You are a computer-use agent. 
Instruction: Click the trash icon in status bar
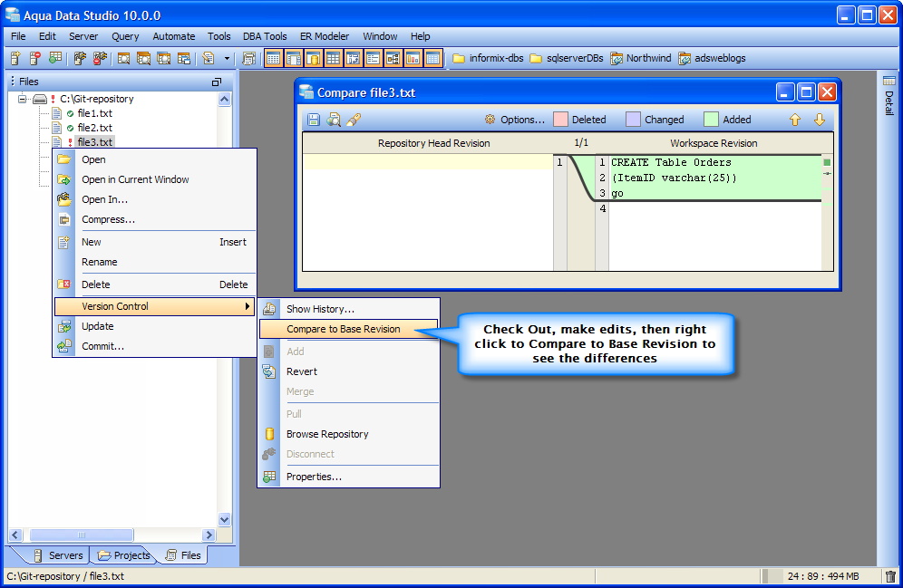click(890, 576)
